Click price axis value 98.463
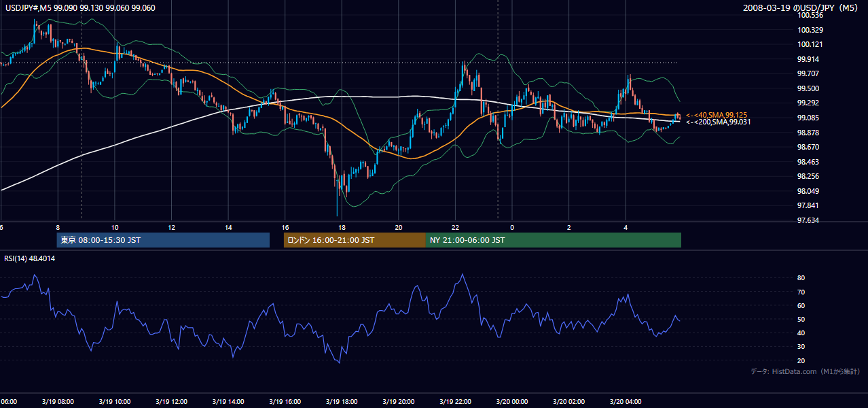This screenshot has width=868, height=408. tap(808, 162)
